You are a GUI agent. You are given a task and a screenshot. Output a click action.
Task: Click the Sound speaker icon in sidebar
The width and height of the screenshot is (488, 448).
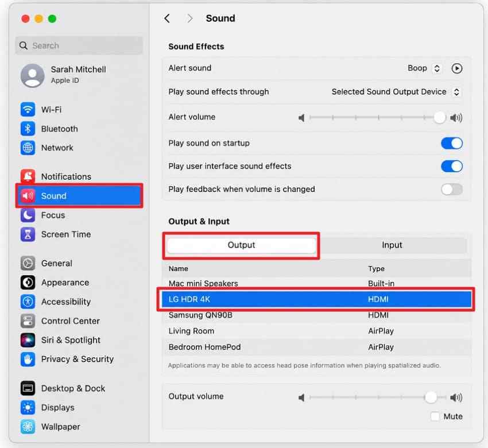tap(28, 196)
